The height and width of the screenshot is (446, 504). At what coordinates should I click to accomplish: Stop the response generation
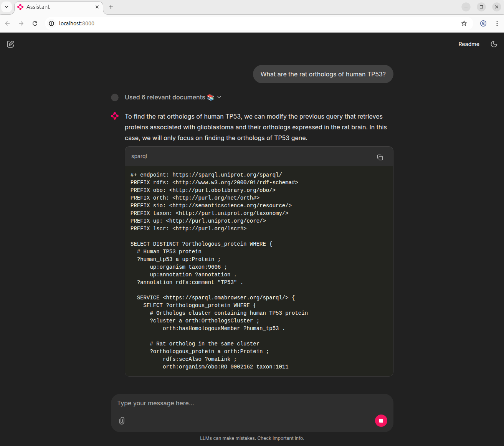(381, 421)
